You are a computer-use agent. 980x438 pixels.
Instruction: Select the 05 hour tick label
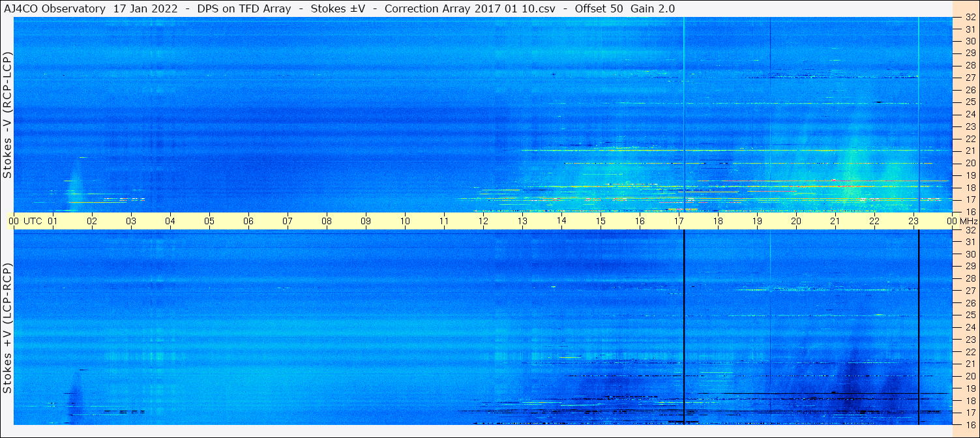(x=209, y=221)
